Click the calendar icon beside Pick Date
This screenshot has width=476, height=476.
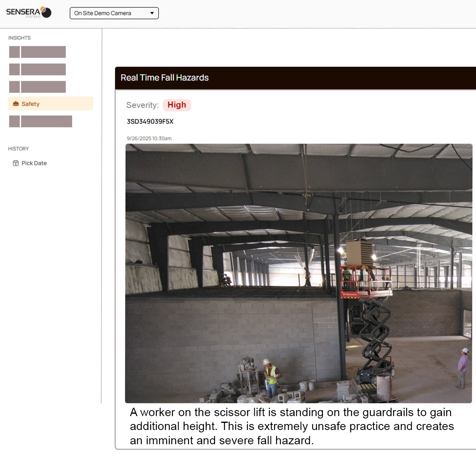point(16,163)
